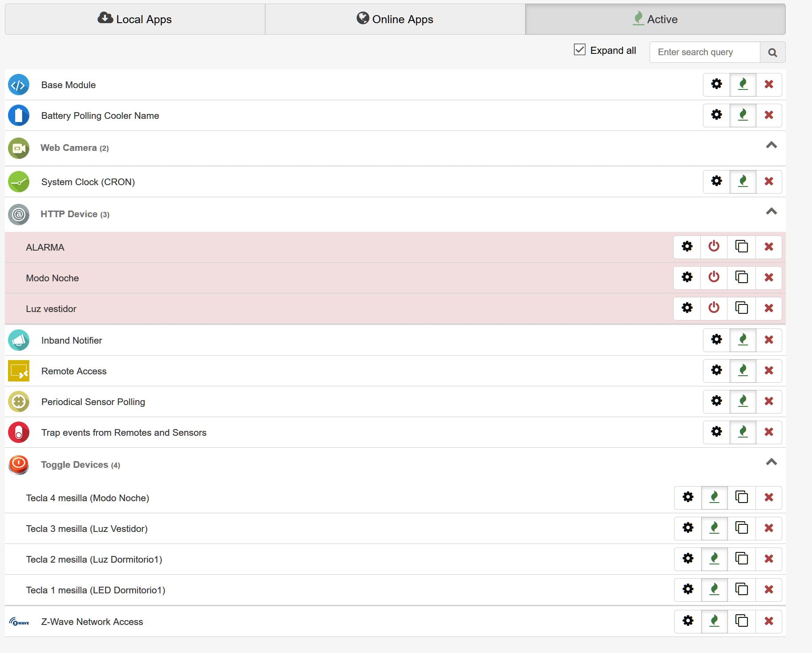
Task: Open configuration of Inband Notifier
Action: pos(716,340)
